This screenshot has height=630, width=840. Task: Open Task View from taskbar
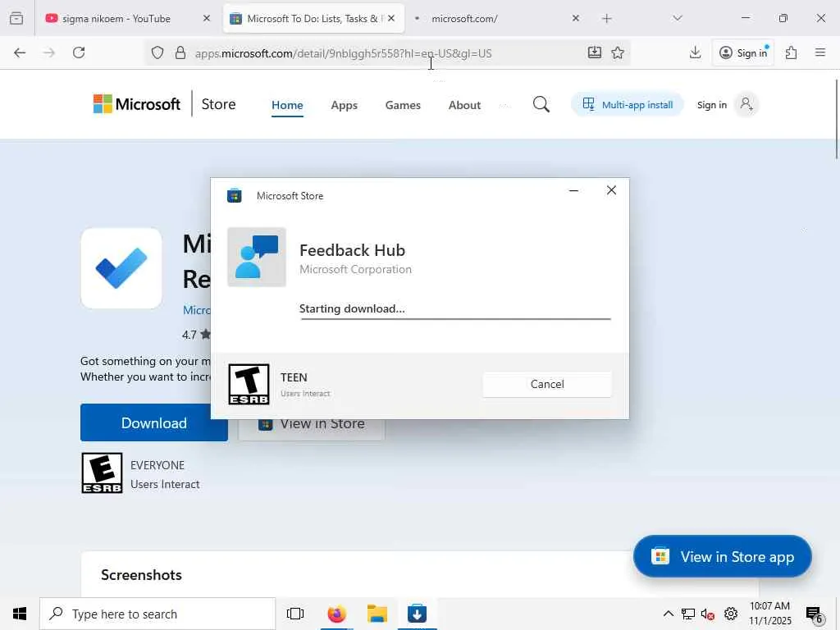(x=295, y=614)
